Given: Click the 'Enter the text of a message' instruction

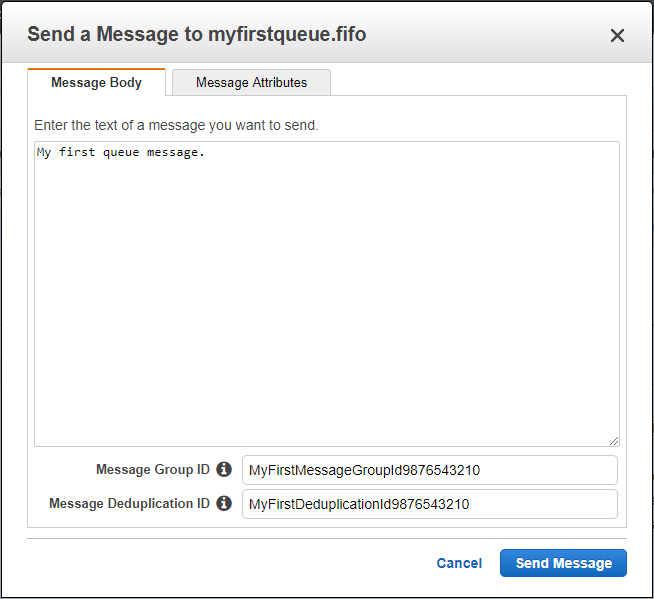Looking at the screenshot, I should click(x=176, y=125).
